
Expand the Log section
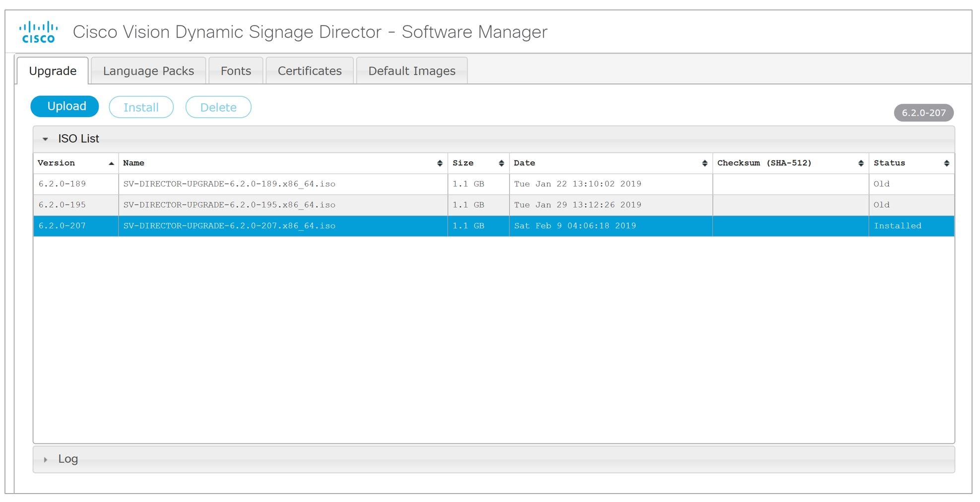(67, 458)
